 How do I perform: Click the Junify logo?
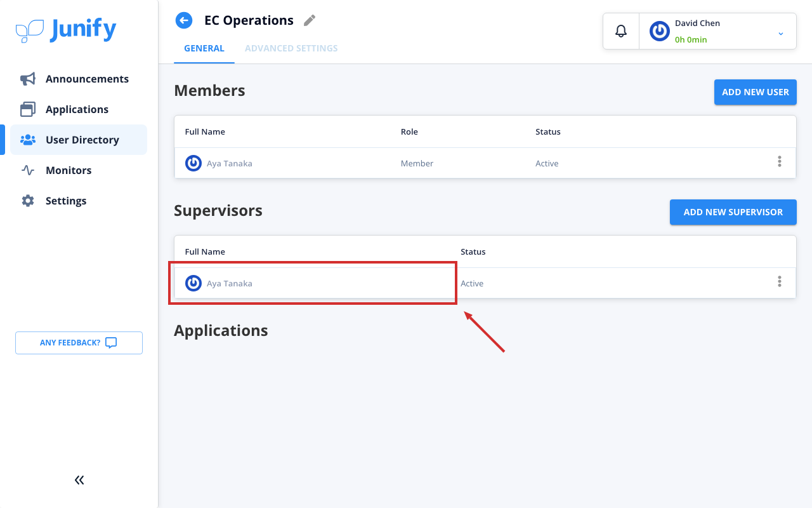pyautogui.click(x=66, y=30)
